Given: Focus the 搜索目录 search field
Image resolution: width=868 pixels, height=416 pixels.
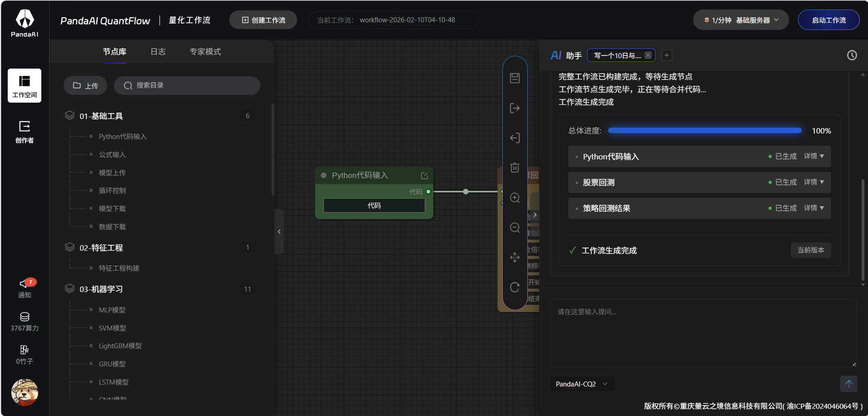Looking at the screenshot, I should [x=187, y=85].
